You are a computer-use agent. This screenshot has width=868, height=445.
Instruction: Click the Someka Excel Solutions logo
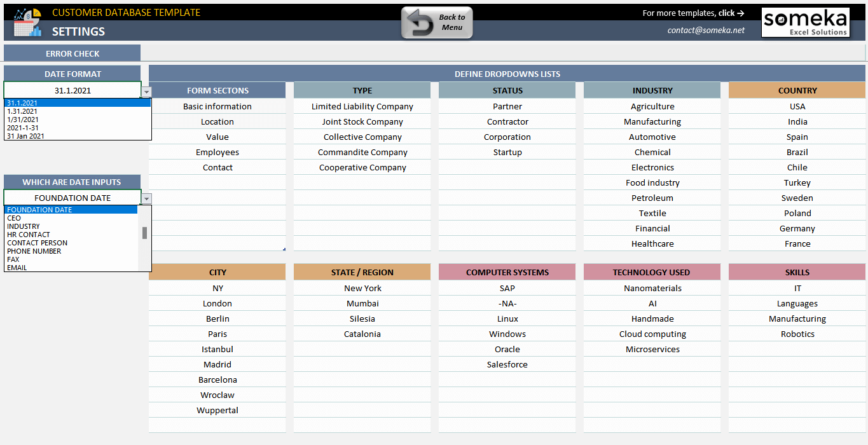click(805, 22)
